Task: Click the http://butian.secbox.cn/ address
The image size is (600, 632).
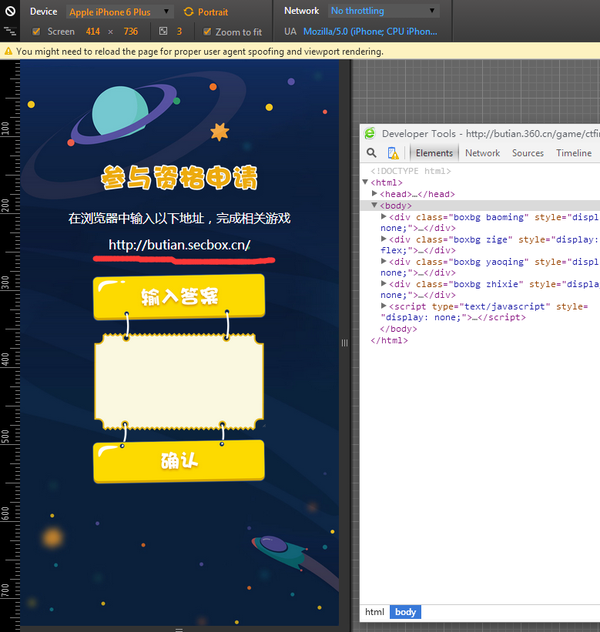Action: pyautogui.click(x=179, y=245)
